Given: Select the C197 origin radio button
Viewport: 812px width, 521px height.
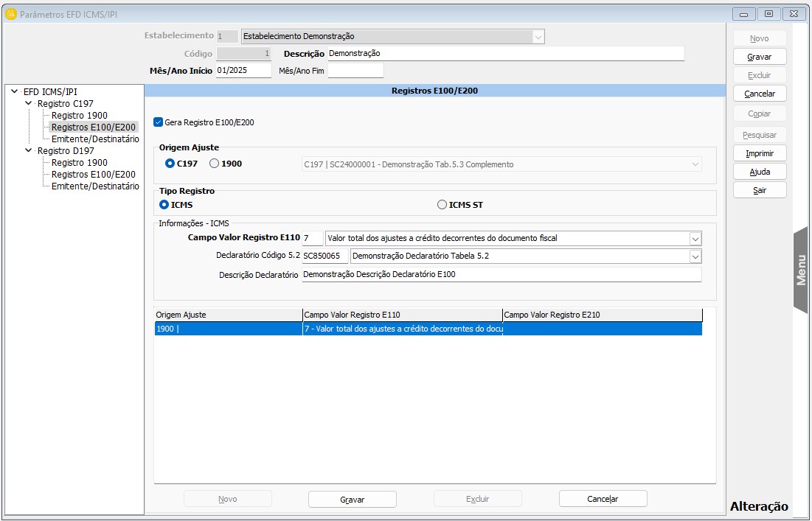Looking at the screenshot, I should [x=170, y=164].
